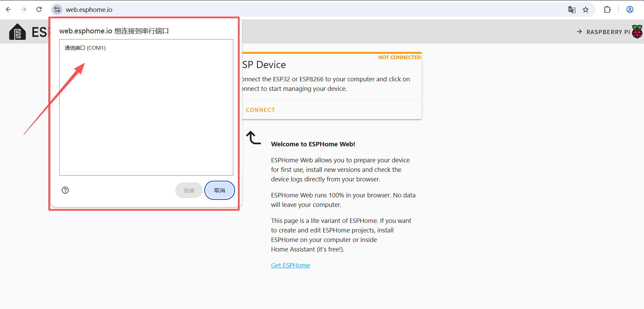
Task: Open the browser extensions puzzle icon
Action: point(607,10)
